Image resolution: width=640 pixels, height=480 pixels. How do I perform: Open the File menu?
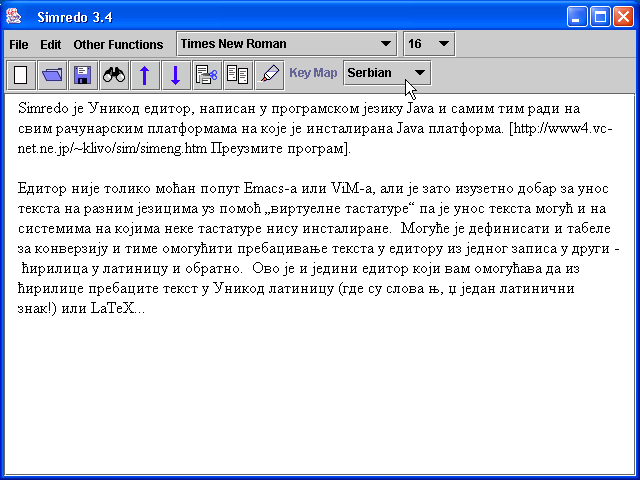click(19, 45)
